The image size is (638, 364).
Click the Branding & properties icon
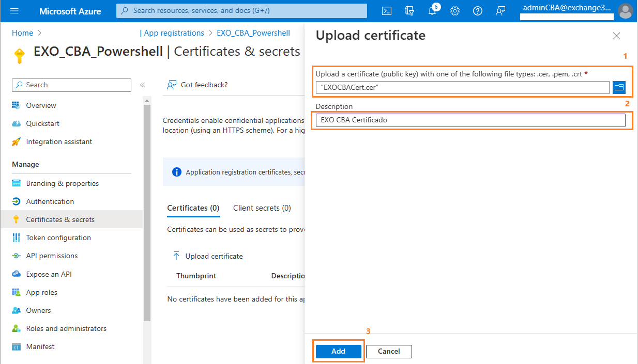pyautogui.click(x=16, y=183)
